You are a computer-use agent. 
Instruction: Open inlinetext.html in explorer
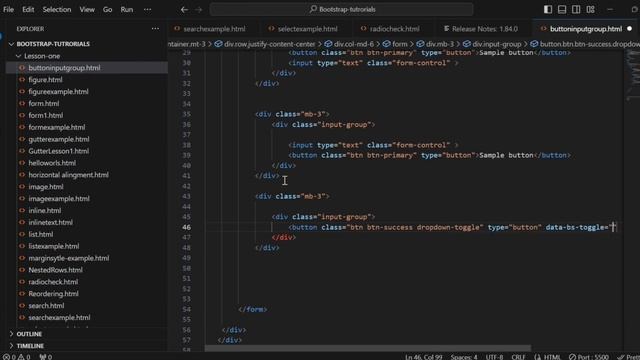(x=50, y=222)
